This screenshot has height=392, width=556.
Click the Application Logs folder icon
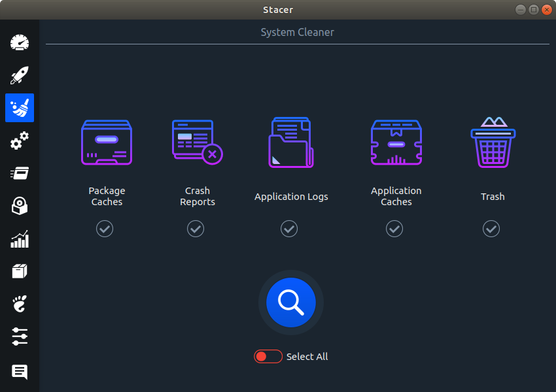pyautogui.click(x=291, y=142)
